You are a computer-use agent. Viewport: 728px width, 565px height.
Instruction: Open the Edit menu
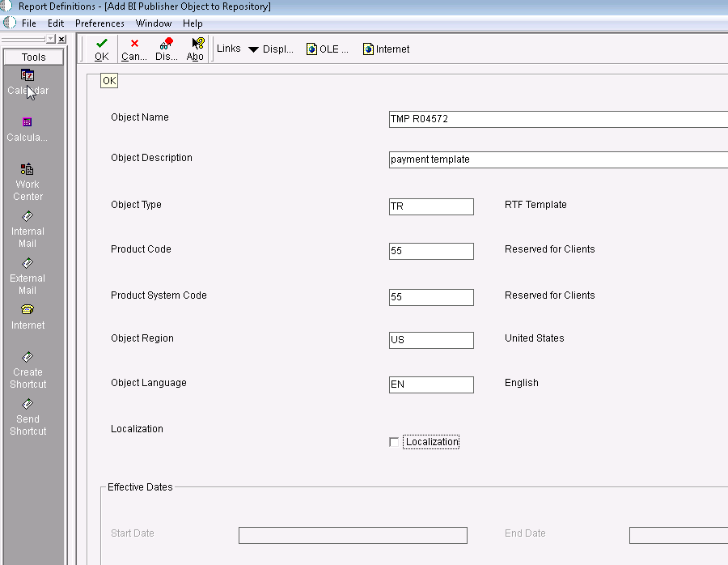coord(56,23)
